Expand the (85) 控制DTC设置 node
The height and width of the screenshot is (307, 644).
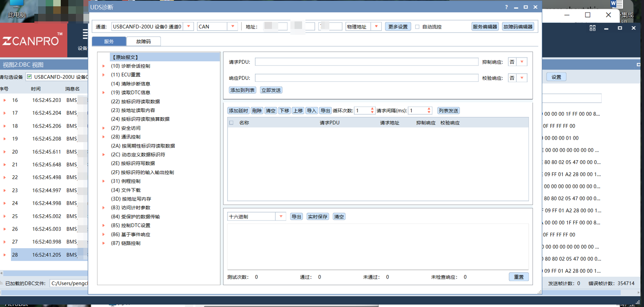click(103, 225)
